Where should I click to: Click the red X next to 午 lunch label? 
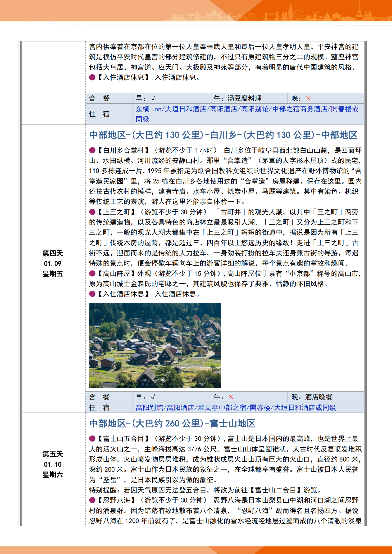coord(231,397)
